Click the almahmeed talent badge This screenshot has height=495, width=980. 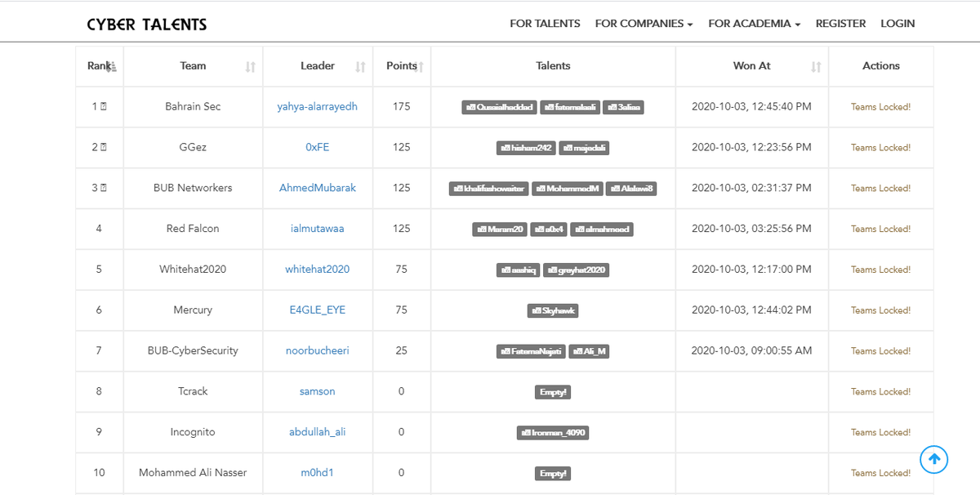[602, 230]
